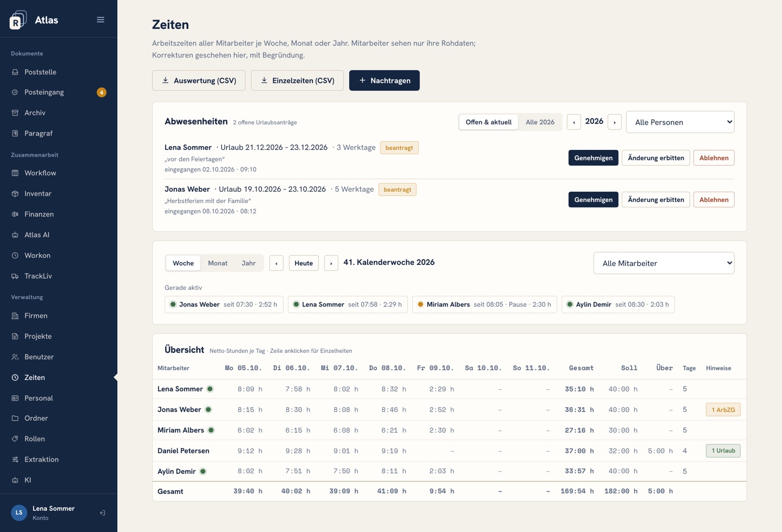782x532 pixels.
Task: Open Poststelle from the sidebar
Action: (59, 72)
